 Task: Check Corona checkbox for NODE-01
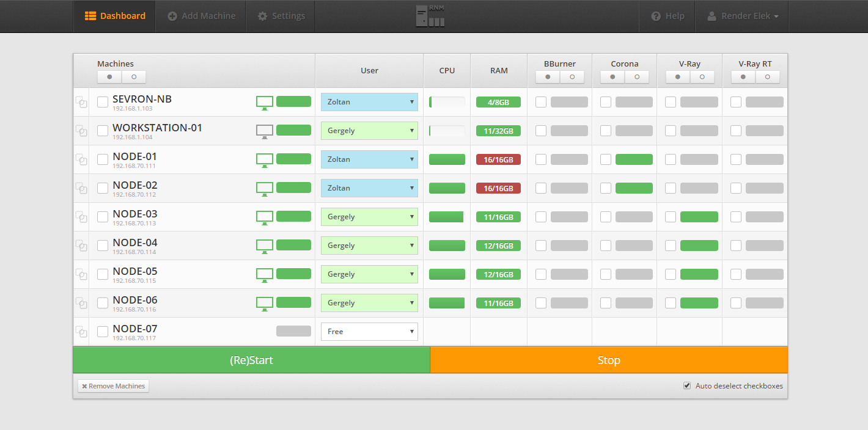[606, 159]
